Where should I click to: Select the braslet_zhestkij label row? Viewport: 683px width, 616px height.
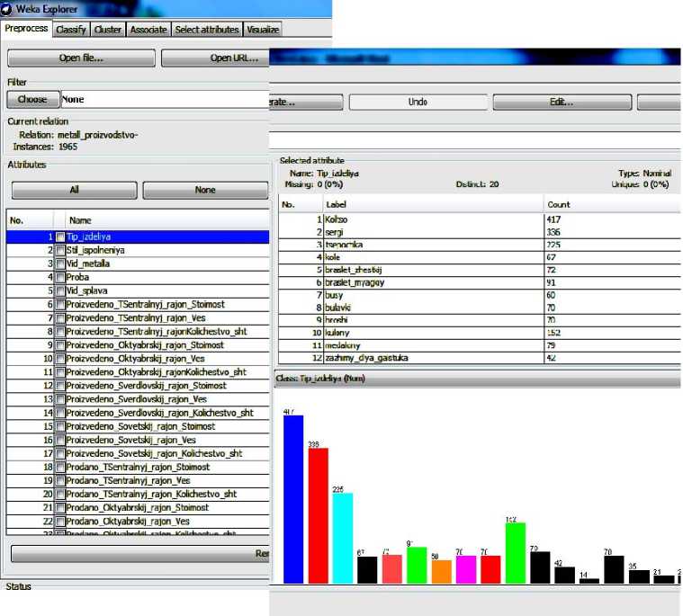tap(479, 270)
